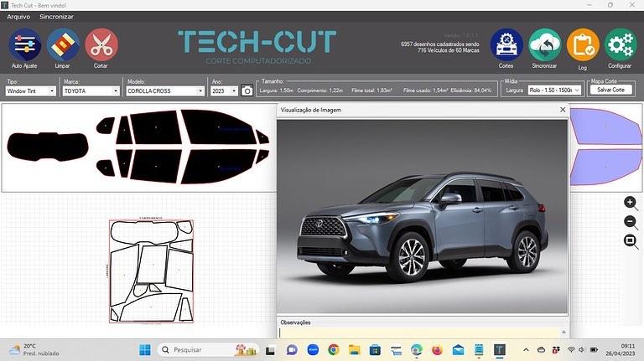Click the taskbar Pesquisar search box
The width and height of the screenshot is (644, 361).
208,350
